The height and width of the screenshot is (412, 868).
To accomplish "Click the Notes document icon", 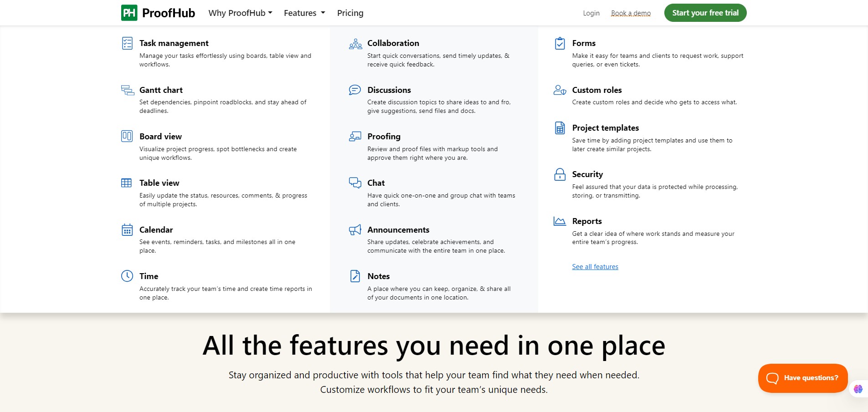I will [355, 276].
